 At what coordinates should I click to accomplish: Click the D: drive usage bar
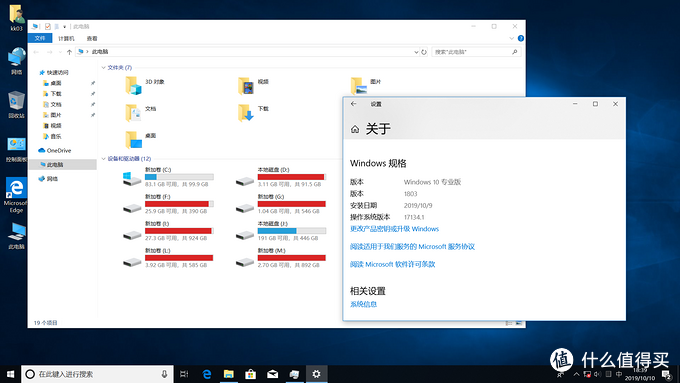click(291, 177)
